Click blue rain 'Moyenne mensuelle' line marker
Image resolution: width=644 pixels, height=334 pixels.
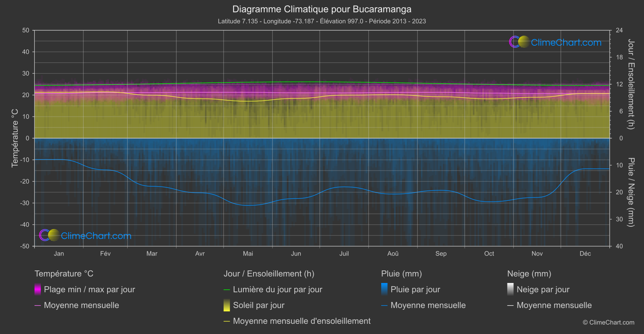tap(384, 306)
